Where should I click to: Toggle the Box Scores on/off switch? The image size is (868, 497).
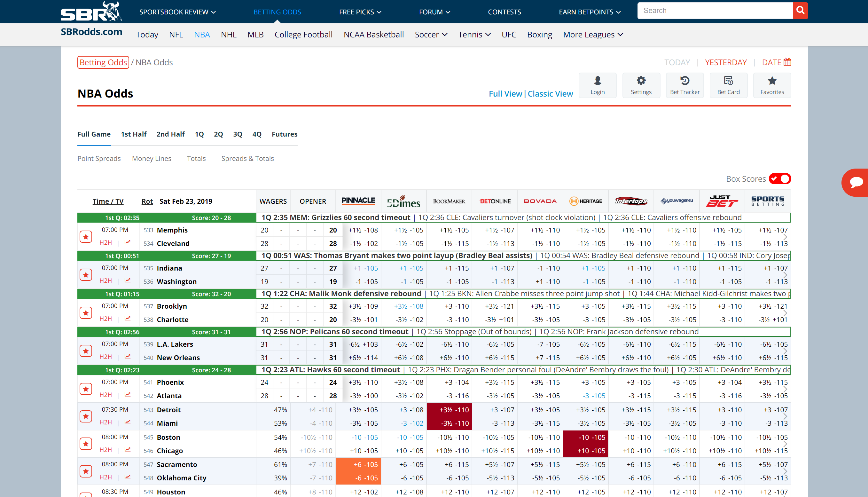(781, 178)
